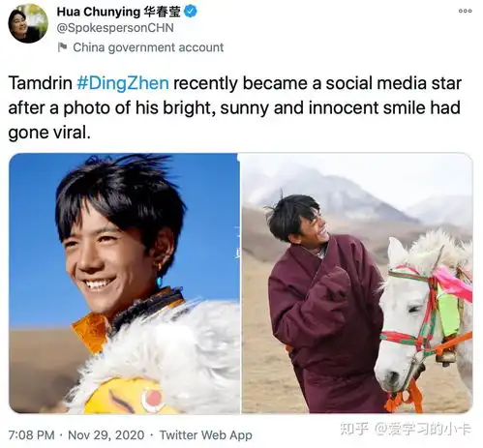Click the word Tamdrin in tweet
The width and height of the screenshot is (483, 448).
click(41, 83)
